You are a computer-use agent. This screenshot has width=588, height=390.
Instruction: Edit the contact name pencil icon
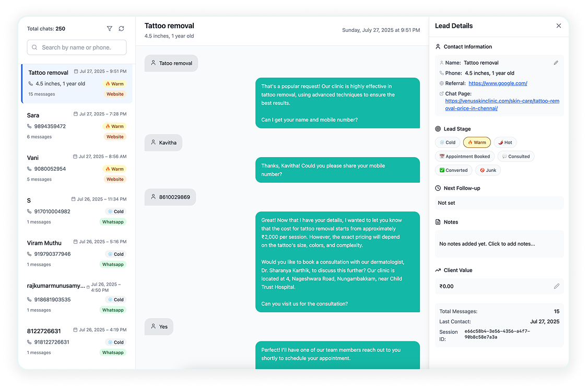pyautogui.click(x=556, y=63)
